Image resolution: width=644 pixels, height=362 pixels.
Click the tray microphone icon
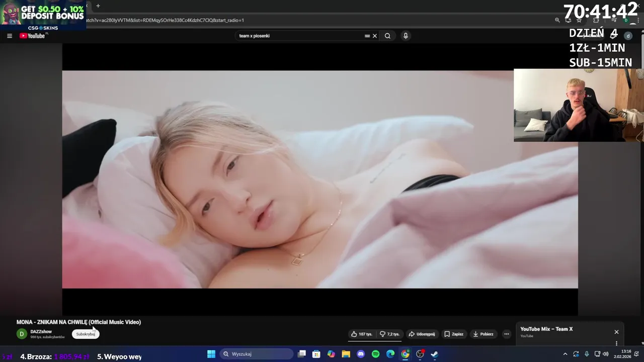(587, 354)
